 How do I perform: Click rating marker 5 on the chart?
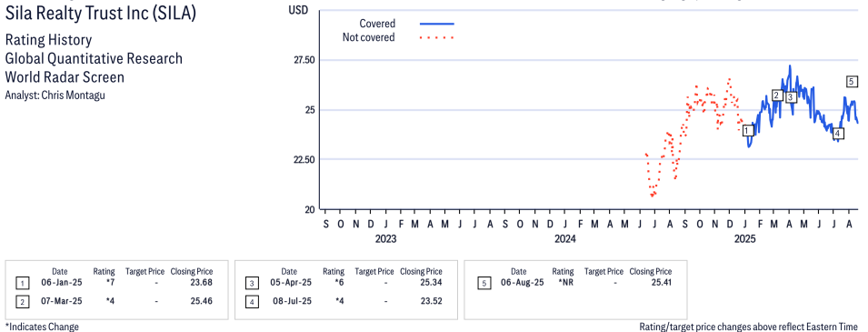coord(852,82)
